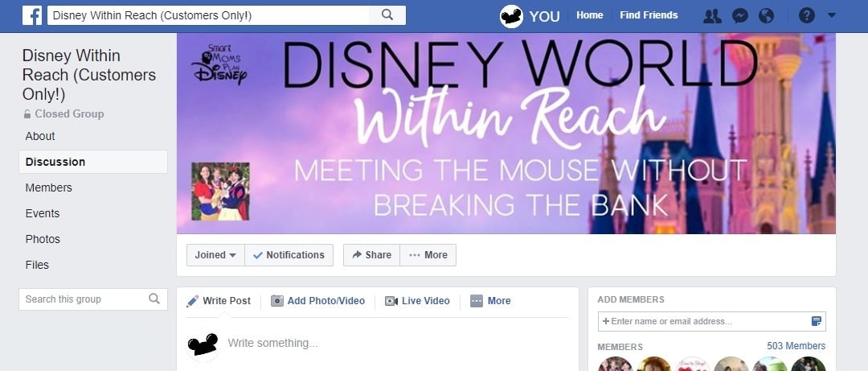
Task: Click the Share button
Action: click(371, 255)
